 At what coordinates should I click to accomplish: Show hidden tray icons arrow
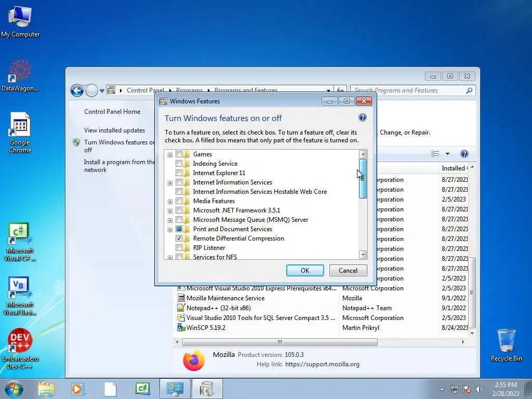442,390
